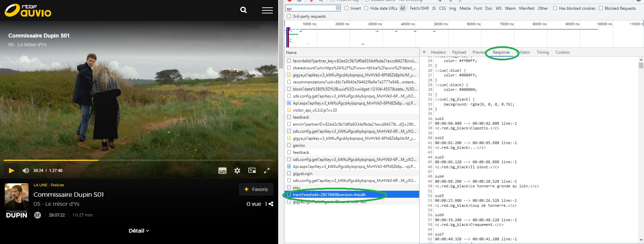Open the search on Auvio site

pos(244,10)
